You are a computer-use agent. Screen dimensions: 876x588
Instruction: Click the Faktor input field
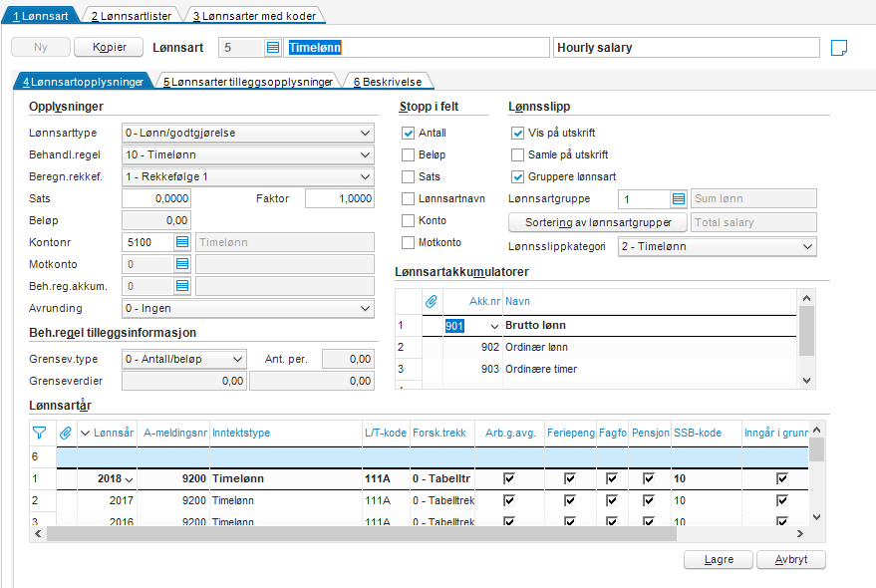pyautogui.click(x=340, y=198)
